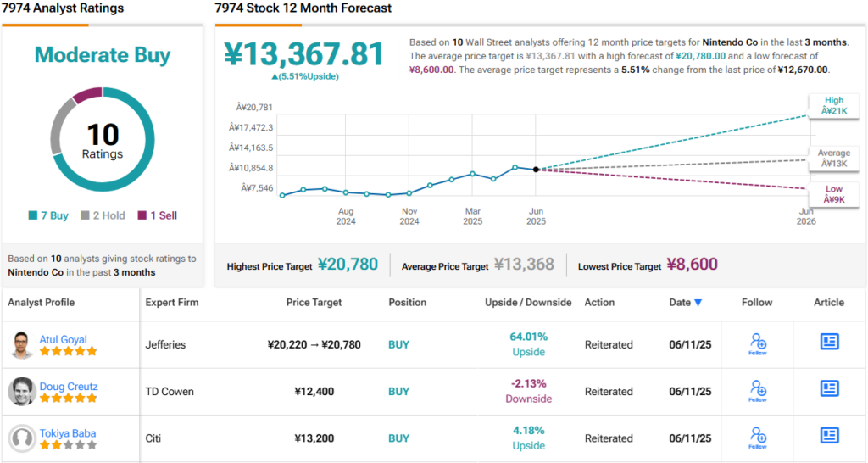Click the 1 Sell legend swatch

coord(142,215)
